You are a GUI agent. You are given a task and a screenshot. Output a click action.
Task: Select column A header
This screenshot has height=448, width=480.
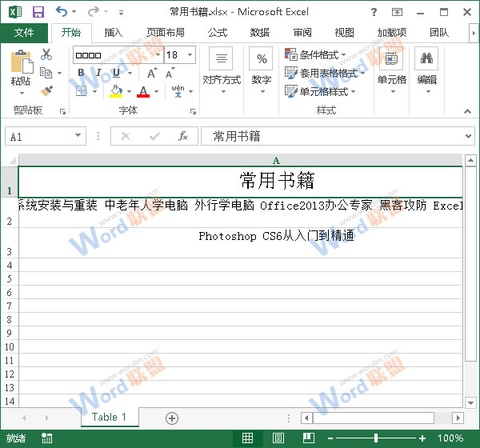pyautogui.click(x=241, y=160)
